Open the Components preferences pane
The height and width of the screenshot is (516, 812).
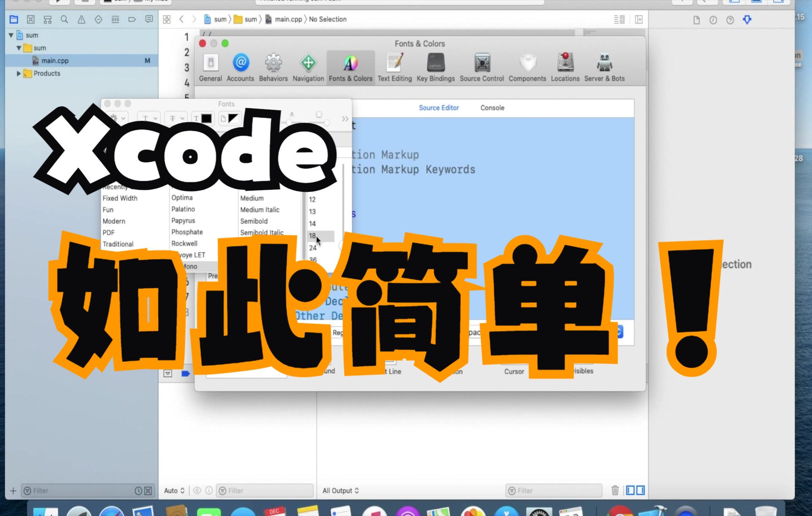527,68
